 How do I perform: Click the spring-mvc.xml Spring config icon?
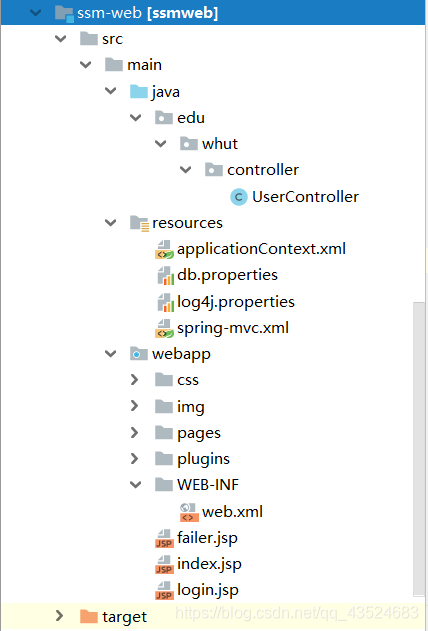click(x=165, y=328)
